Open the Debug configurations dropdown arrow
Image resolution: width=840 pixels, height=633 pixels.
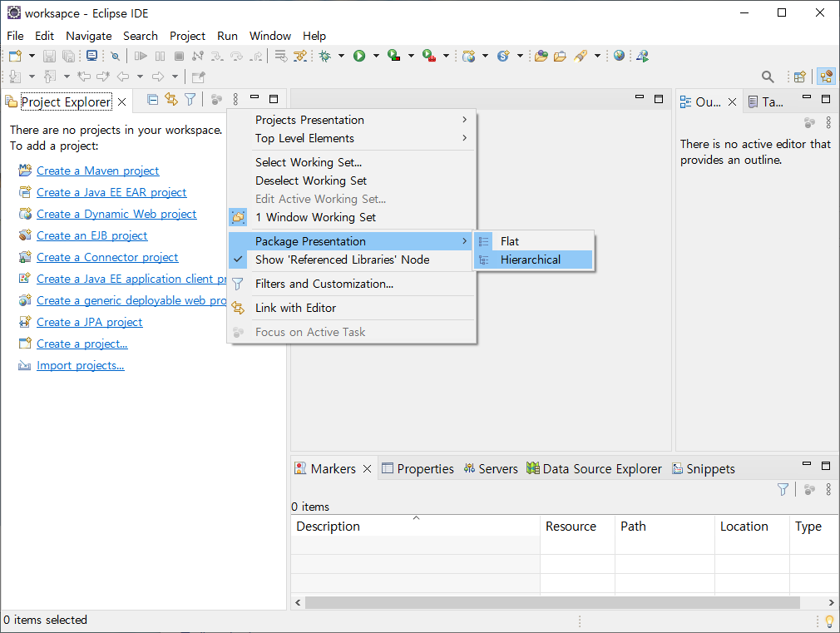pyautogui.click(x=341, y=56)
